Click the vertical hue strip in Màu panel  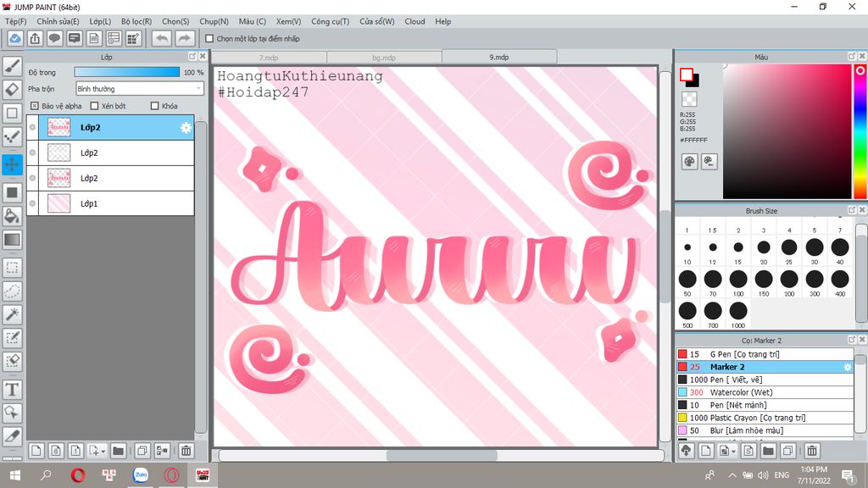(860, 131)
